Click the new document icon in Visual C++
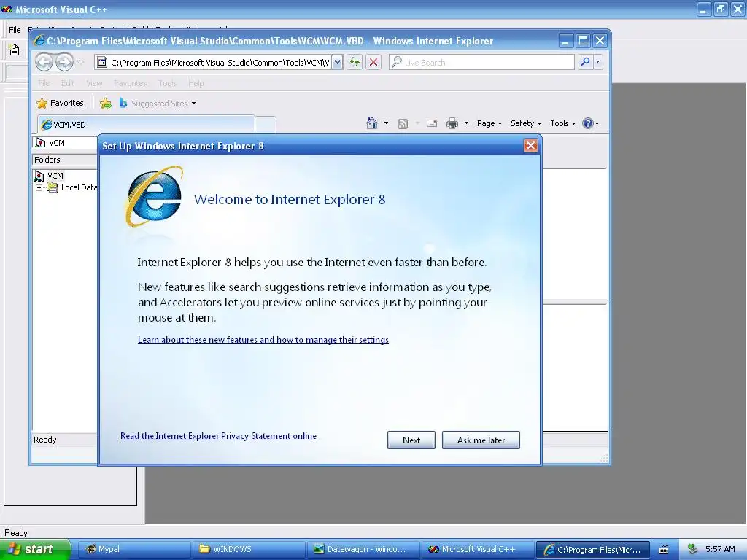 click(15, 50)
